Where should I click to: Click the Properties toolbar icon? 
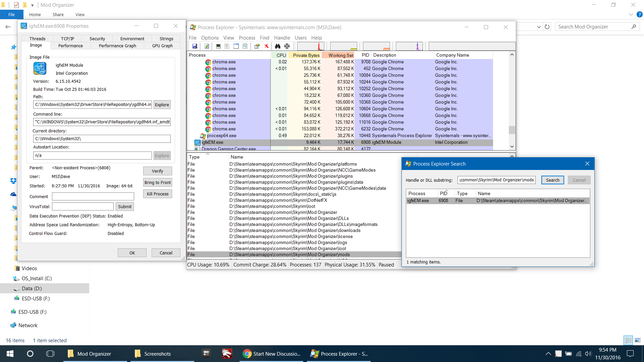point(257,46)
